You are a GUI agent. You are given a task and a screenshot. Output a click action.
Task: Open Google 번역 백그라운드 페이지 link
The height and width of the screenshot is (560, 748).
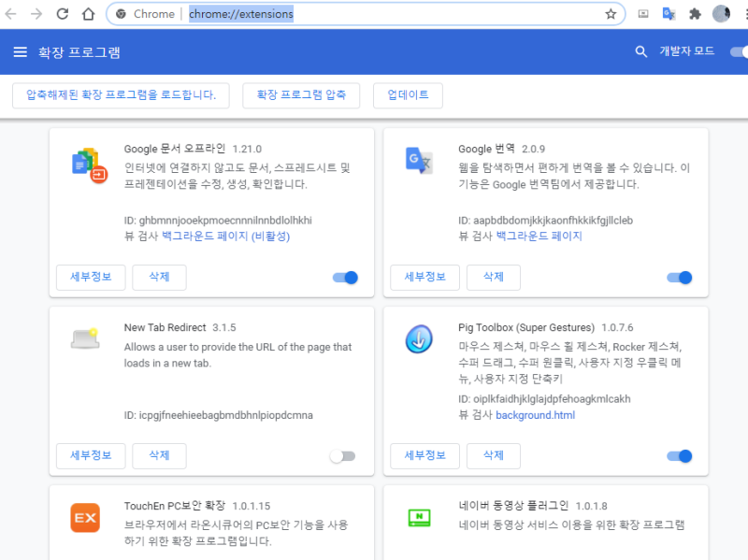pos(539,237)
